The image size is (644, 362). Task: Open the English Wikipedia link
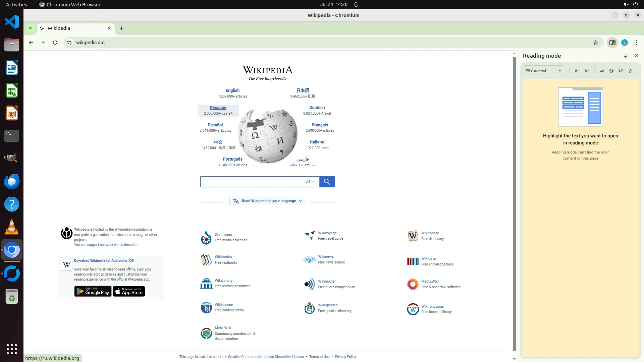point(232,90)
